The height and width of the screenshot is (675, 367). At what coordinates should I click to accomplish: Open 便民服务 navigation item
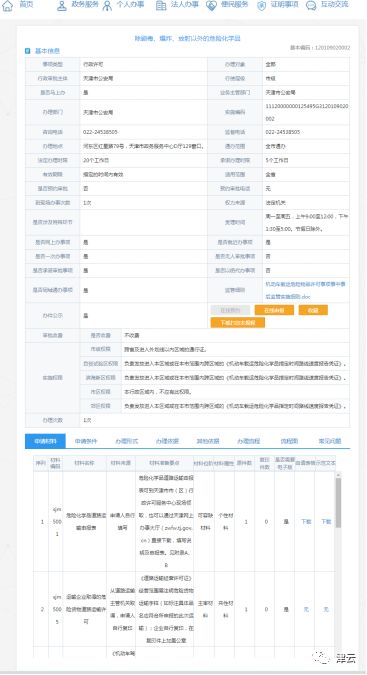click(234, 5)
